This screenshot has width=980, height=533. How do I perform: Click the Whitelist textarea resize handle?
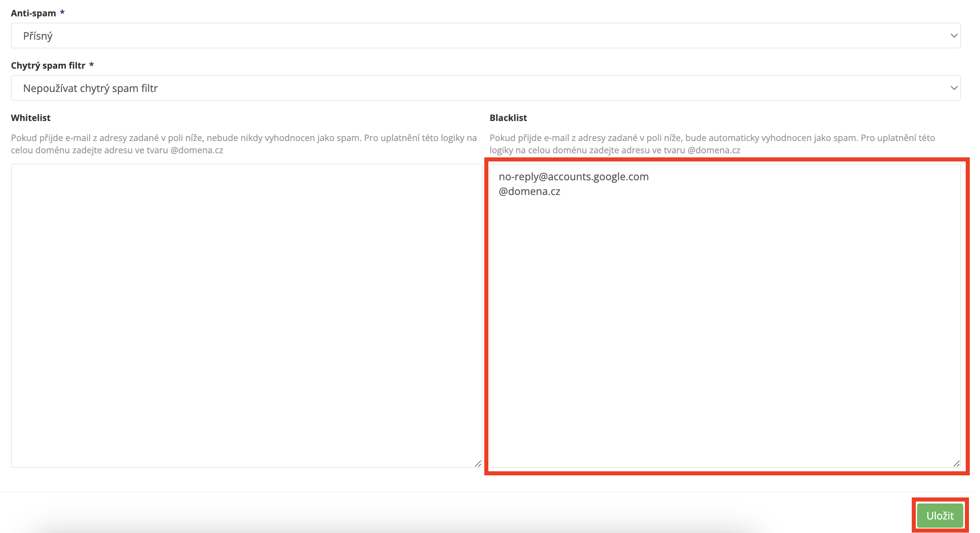(478, 464)
